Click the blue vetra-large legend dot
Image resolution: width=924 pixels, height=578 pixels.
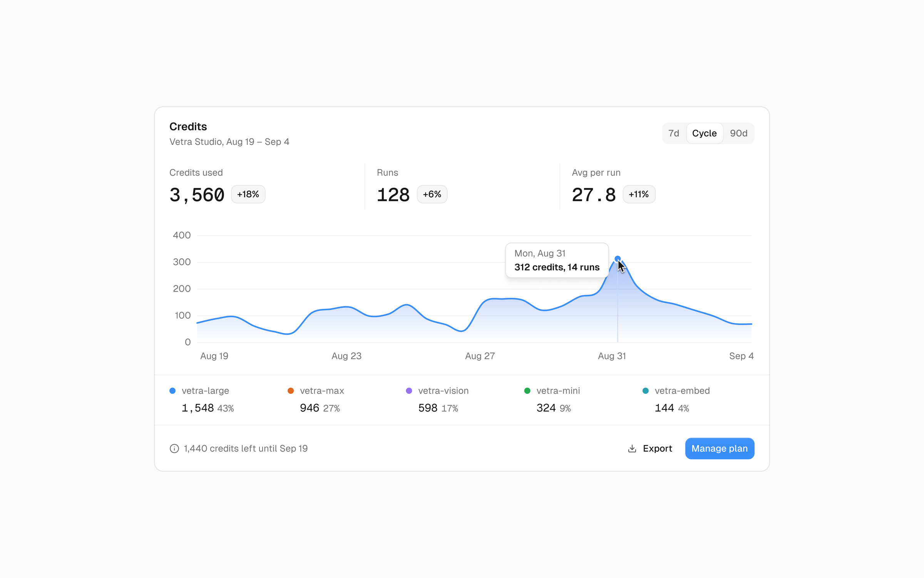172,391
